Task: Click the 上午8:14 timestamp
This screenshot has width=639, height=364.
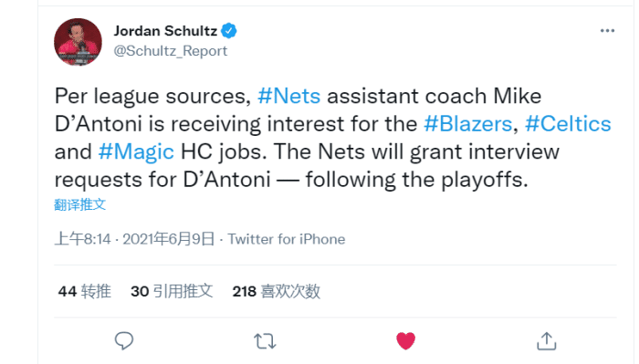Action: pyautogui.click(x=83, y=239)
